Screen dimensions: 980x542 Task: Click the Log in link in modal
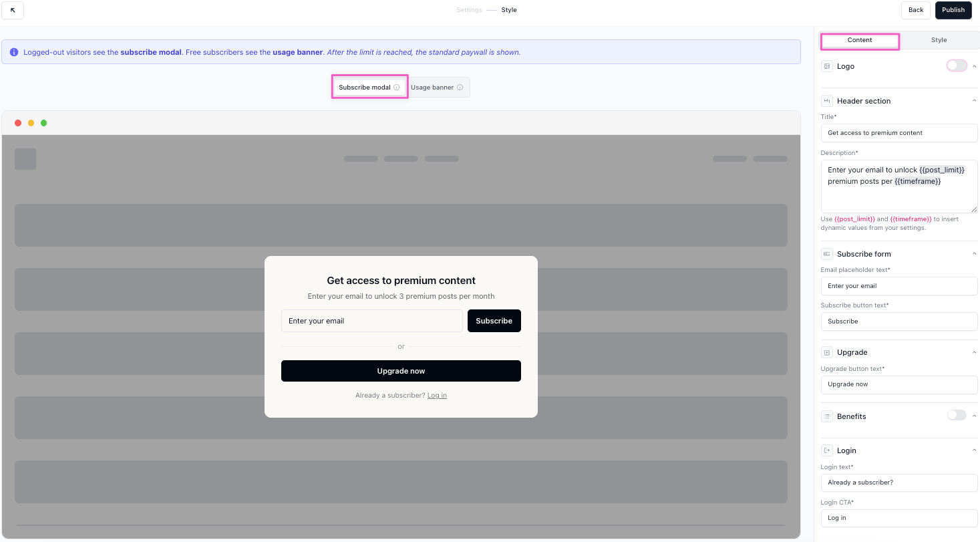437,396
